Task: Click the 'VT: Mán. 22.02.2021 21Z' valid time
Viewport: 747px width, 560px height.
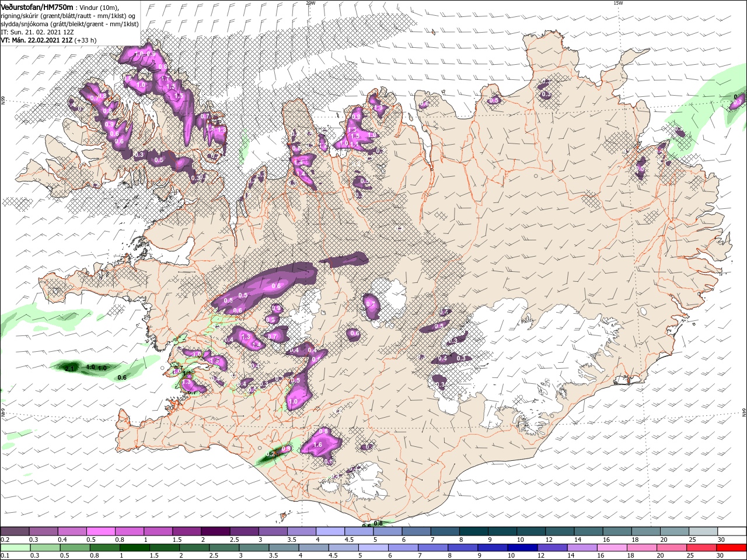Action: pos(36,40)
